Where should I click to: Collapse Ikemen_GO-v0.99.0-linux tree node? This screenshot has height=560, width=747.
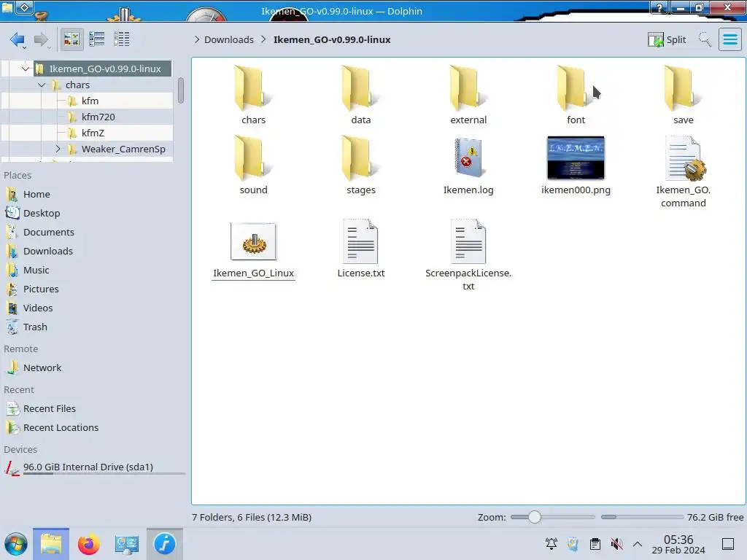tap(26, 69)
